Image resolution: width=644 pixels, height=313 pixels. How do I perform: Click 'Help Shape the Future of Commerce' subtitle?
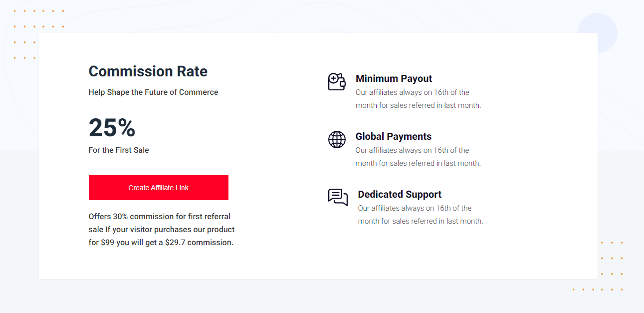(x=153, y=92)
